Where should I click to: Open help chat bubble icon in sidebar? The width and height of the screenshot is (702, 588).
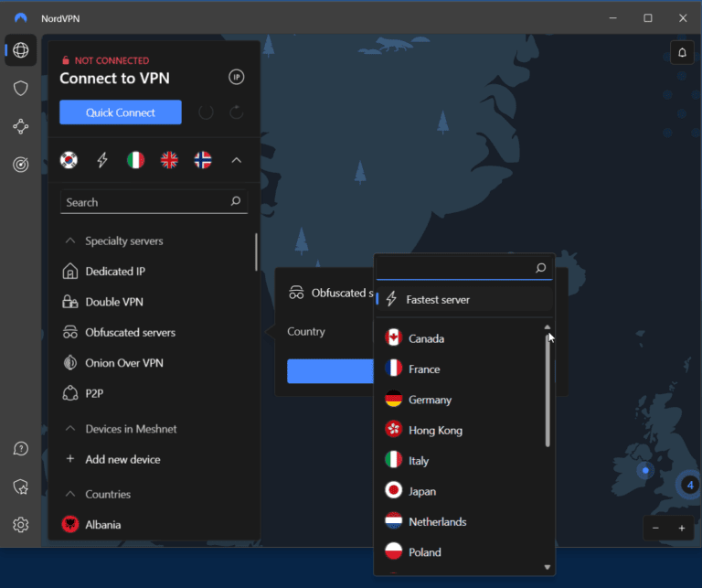coord(21,448)
